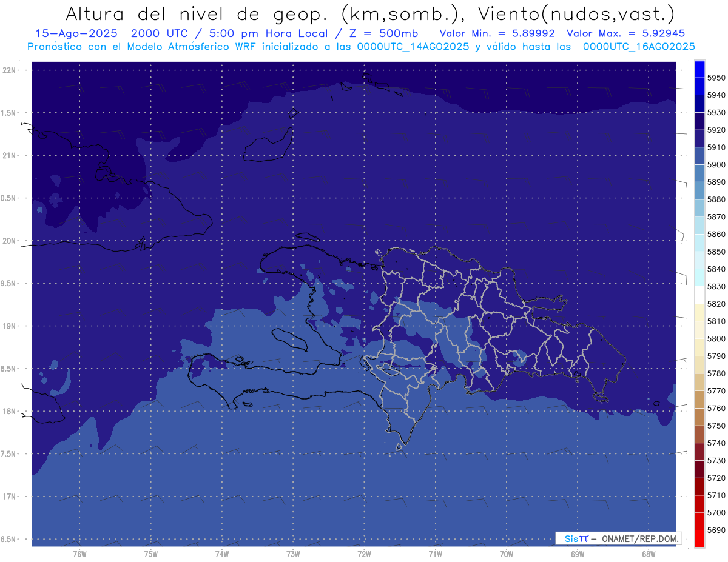
Task: Pick the light blue swatch between 5870 and 5860
Action: [x=699, y=226]
